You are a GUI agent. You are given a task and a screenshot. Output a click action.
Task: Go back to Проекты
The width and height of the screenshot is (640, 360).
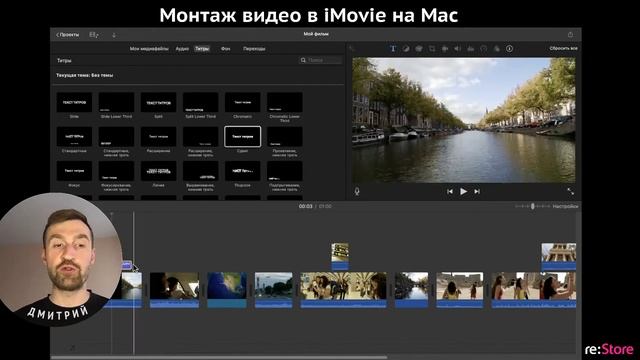click(x=68, y=35)
